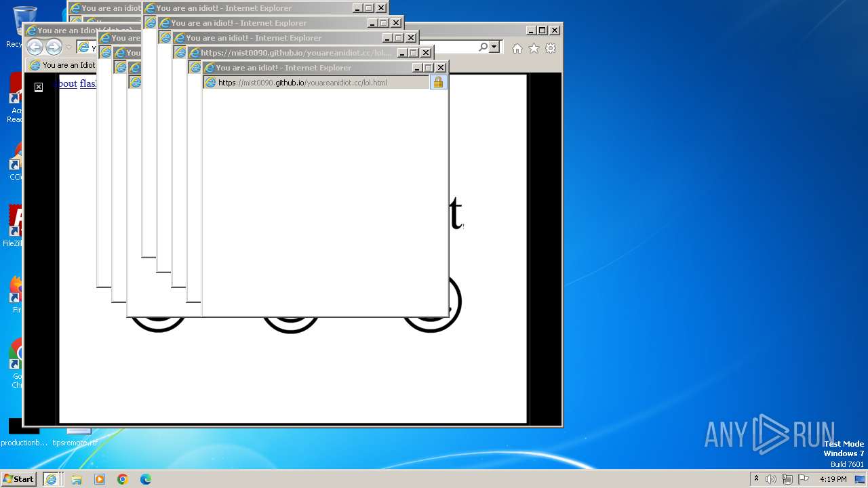Close the popup titled https://mist0090.github.io

point(426,53)
